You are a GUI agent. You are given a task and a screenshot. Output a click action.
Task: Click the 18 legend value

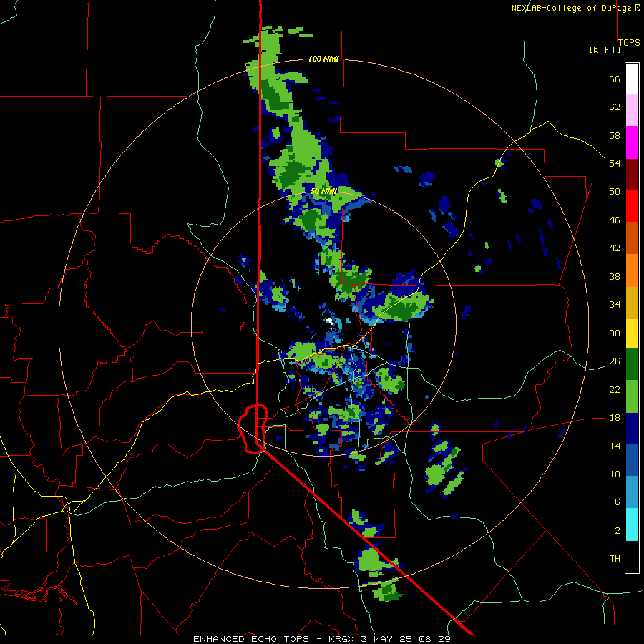615,418
